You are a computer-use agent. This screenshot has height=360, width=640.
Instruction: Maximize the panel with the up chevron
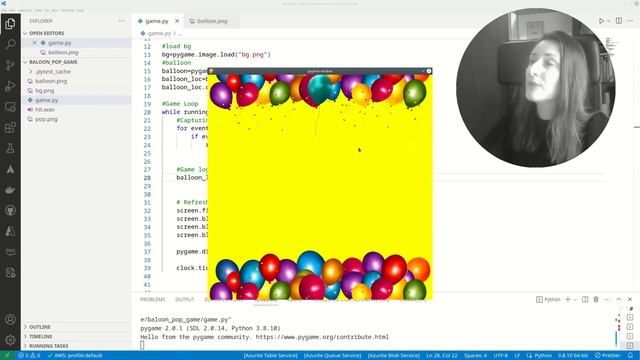[x=618, y=299]
